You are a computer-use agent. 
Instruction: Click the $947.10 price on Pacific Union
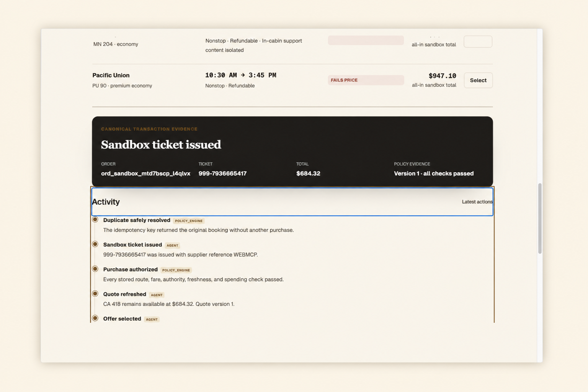pyautogui.click(x=442, y=76)
